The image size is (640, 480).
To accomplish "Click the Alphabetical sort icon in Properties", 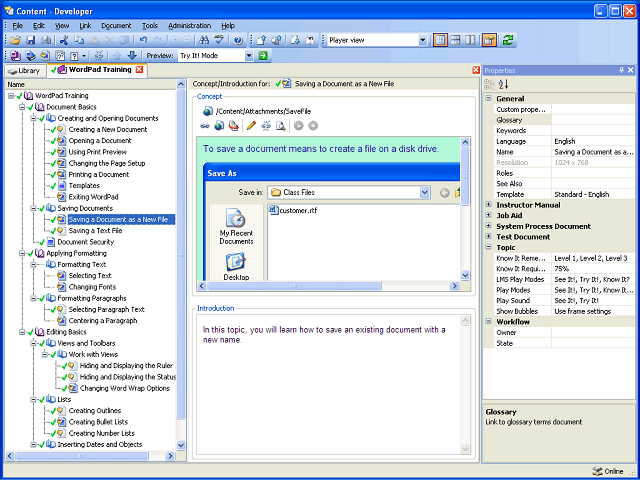I will (x=501, y=85).
